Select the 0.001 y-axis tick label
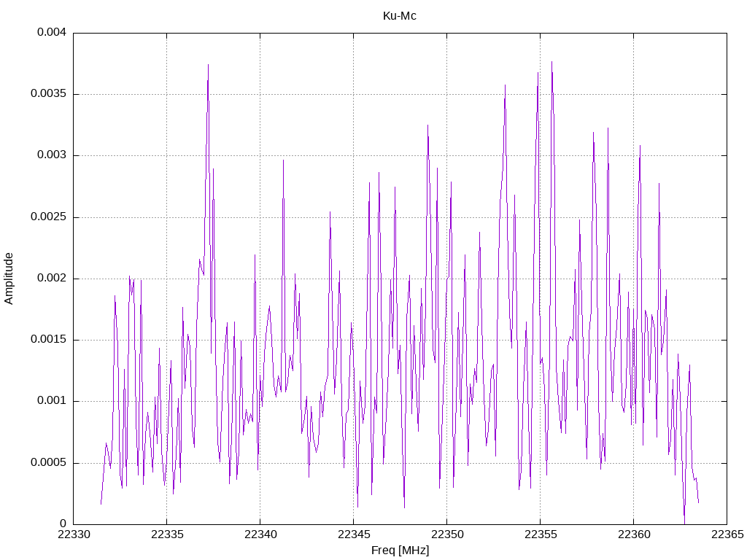This screenshot has width=747, height=560. pos(52,401)
